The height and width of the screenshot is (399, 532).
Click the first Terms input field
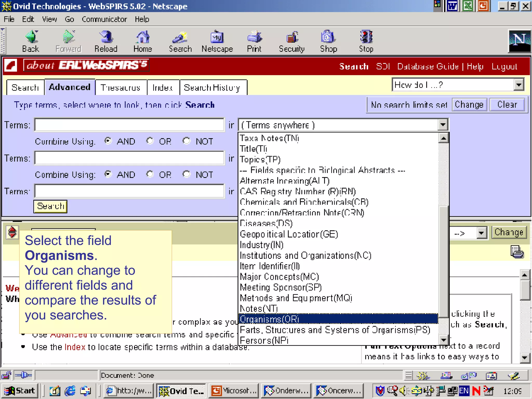[129, 125]
